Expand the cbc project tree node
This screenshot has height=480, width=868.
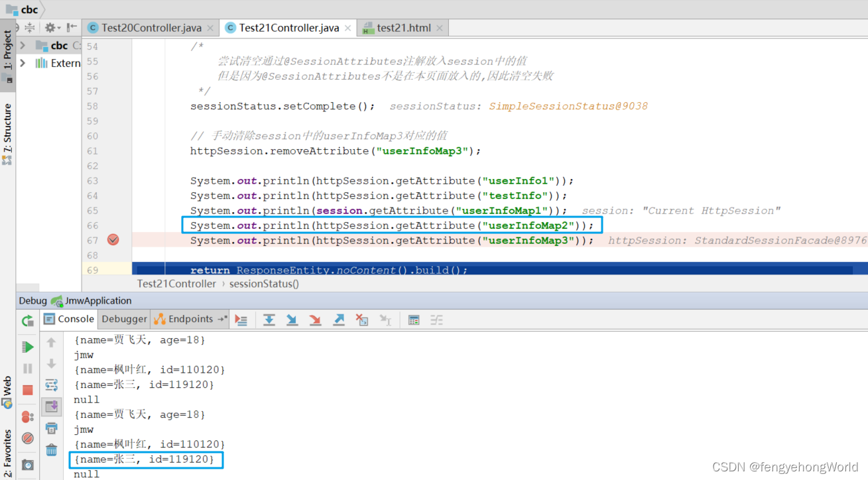click(x=23, y=45)
